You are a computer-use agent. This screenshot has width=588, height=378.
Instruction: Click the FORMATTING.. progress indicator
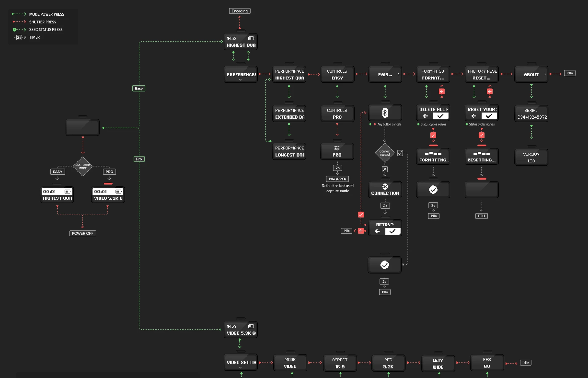coord(433,153)
